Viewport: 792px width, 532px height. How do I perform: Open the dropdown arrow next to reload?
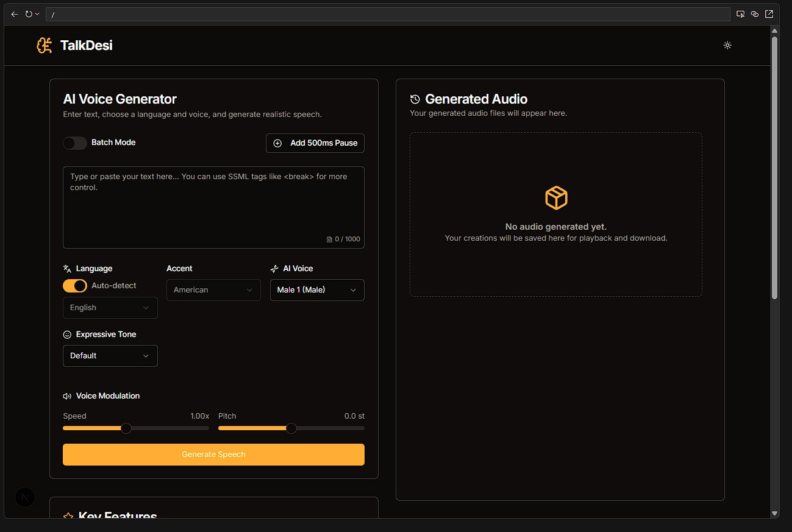click(38, 14)
